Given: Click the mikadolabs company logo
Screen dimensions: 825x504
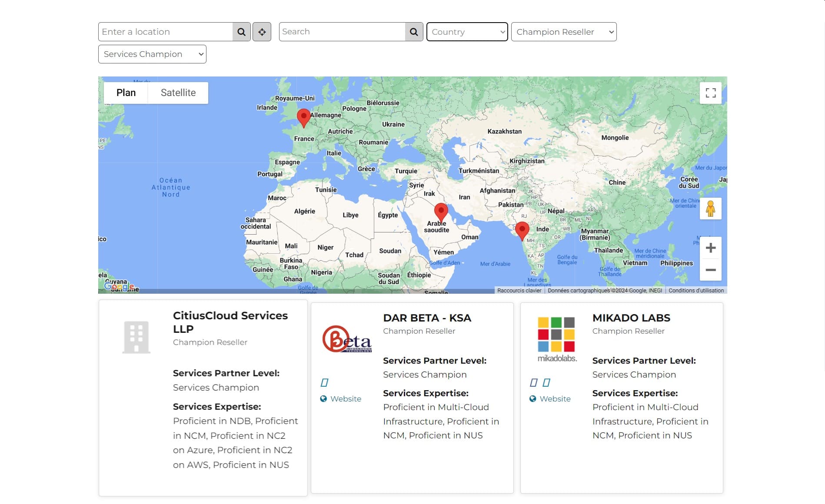Looking at the screenshot, I should [x=557, y=339].
